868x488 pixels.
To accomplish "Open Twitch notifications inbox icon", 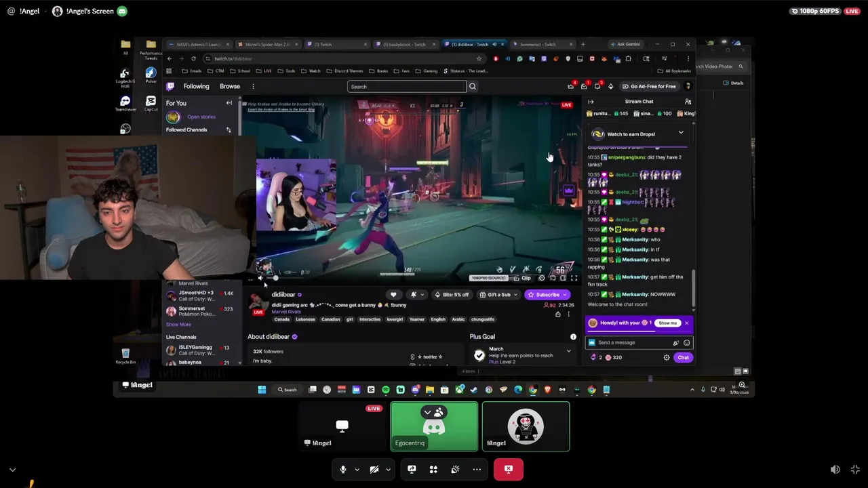I will pos(584,86).
